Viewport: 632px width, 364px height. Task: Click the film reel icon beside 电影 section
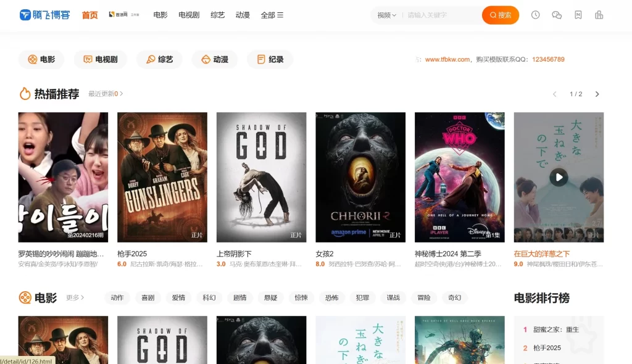pyautogui.click(x=25, y=297)
